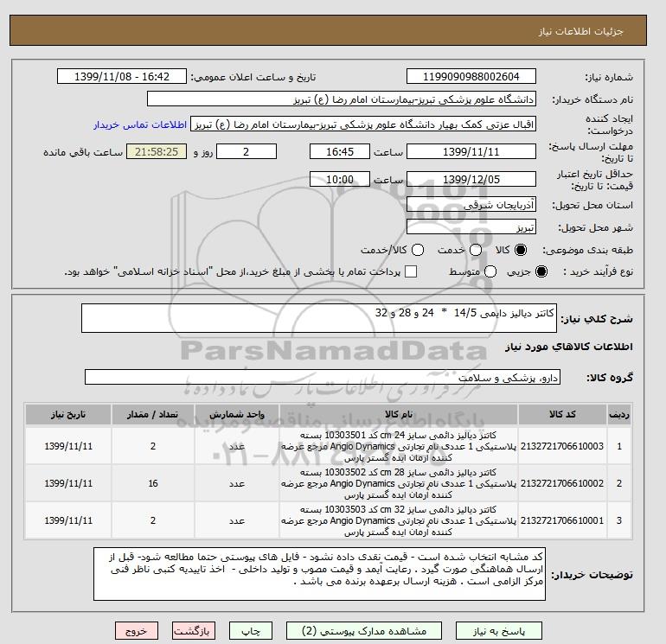Click the تاریخ نیاز column header

(x=68, y=414)
